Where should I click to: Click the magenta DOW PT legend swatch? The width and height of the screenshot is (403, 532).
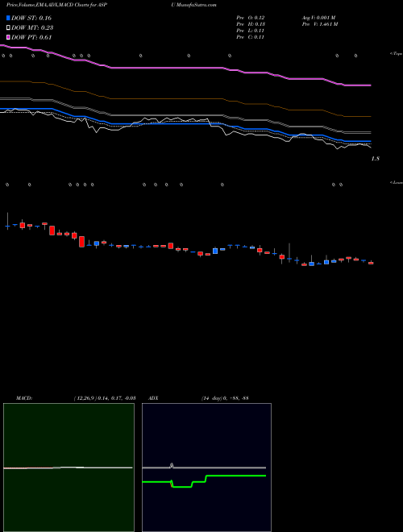tap(8, 37)
